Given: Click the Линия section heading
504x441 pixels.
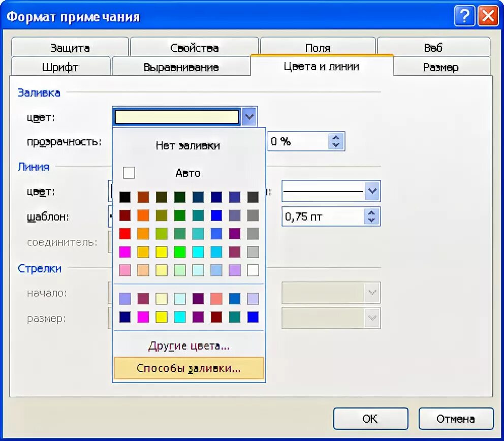Looking at the screenshot, I should point(34,167).
